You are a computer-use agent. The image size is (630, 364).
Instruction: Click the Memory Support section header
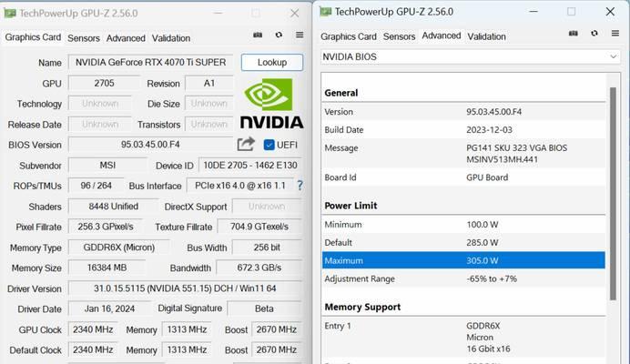[x=362, y=307]
